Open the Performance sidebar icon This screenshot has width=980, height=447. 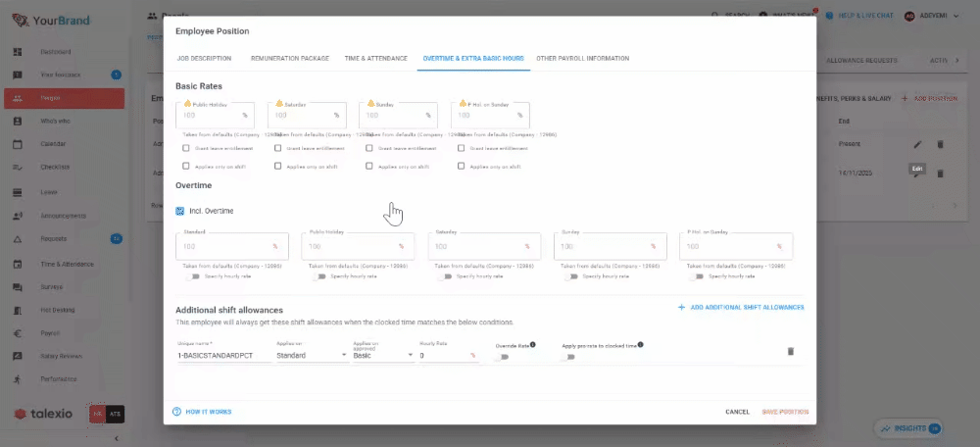tap(18, 378)
